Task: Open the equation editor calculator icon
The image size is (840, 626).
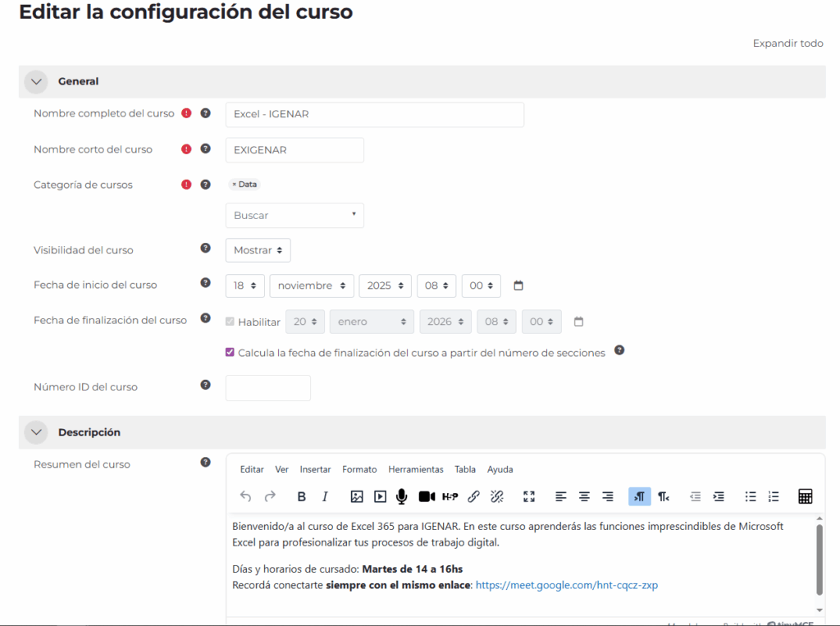Action: [805, 496]
